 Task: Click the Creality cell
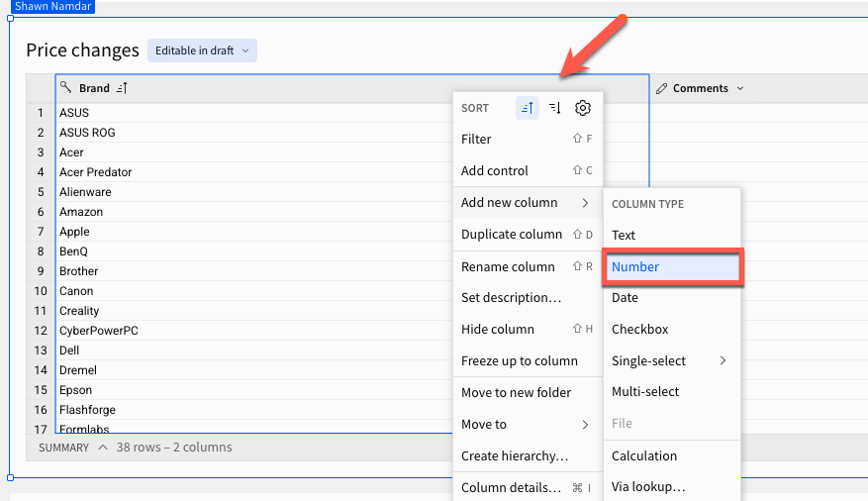(79, 311)
